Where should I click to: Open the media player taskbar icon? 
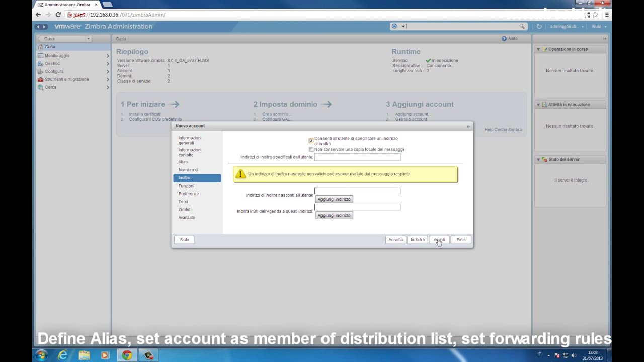(105, 355)
